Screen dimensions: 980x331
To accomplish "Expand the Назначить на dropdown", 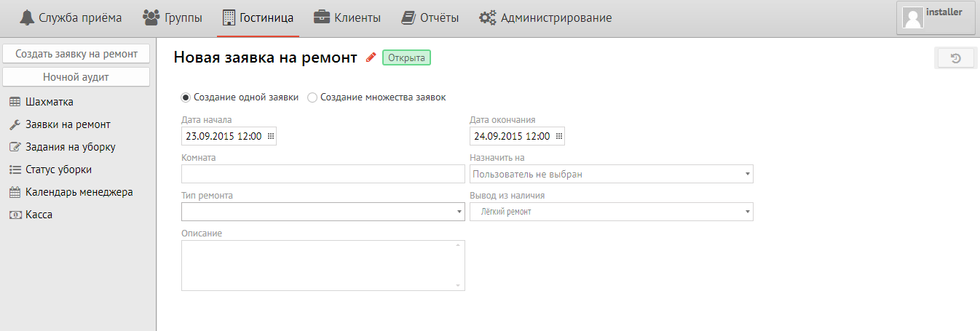I will [x=748, y=175].
